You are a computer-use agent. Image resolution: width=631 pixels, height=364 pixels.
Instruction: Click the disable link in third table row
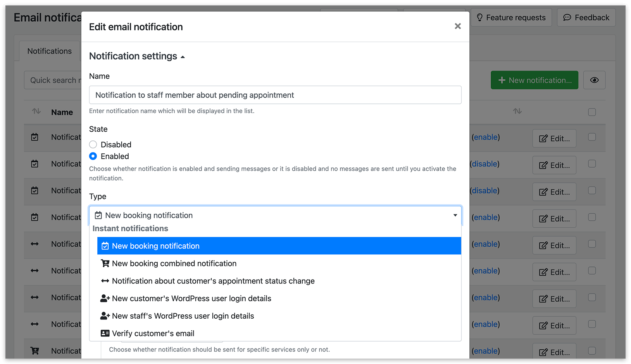[x=484, y=191]
